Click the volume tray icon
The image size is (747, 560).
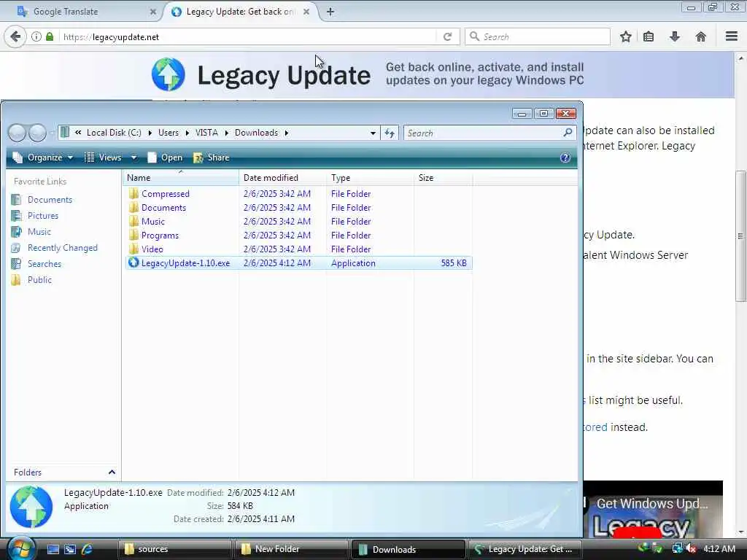pos(691,548)
